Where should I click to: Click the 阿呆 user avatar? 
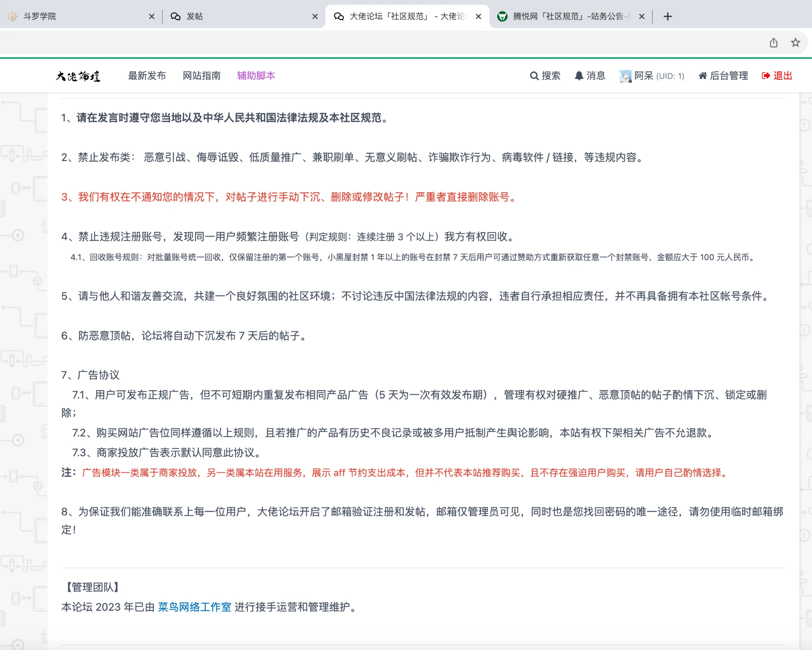click(x=625, y=76)
